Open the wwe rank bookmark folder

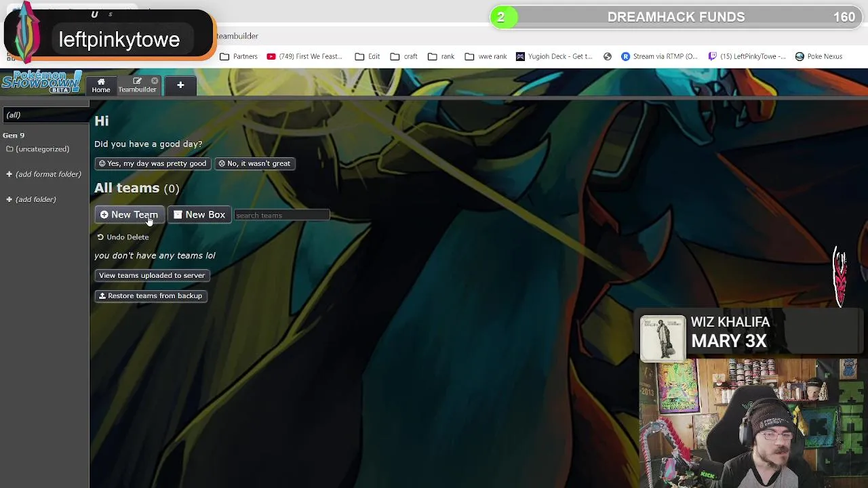(x=486, y=56)
